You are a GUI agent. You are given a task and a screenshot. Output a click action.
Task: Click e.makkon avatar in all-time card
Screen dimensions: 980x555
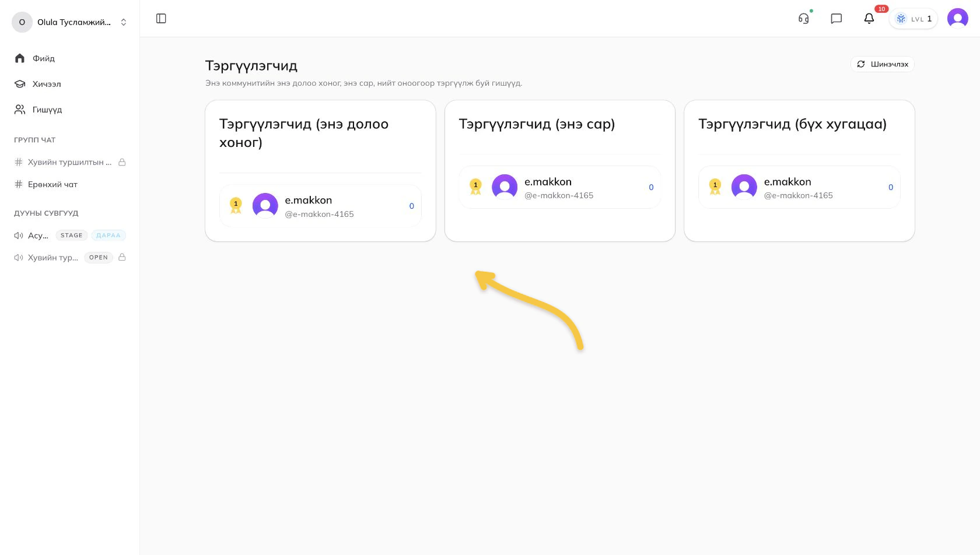(744, 187)
